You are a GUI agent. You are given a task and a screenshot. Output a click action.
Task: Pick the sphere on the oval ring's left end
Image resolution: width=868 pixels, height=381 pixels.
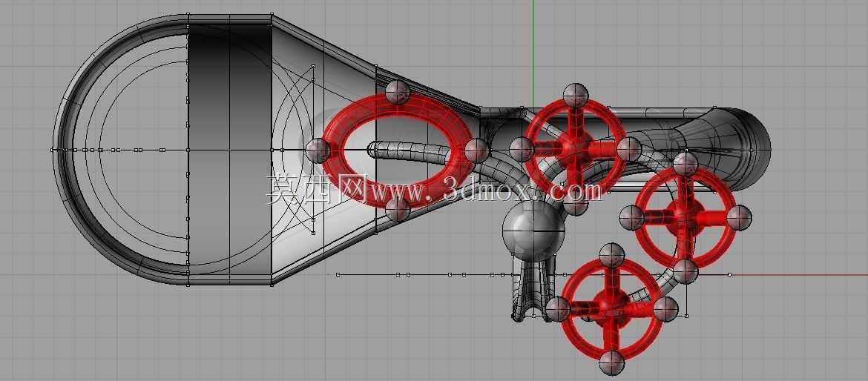point(318,150)
